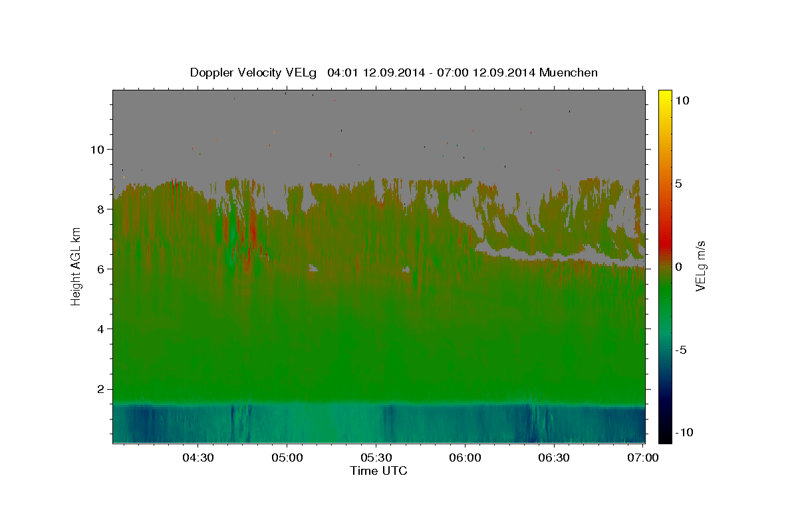The width and height of the screenshot is (798, 532).
Task: Click the '07:00' time axis label
Action: coord(644,458)
